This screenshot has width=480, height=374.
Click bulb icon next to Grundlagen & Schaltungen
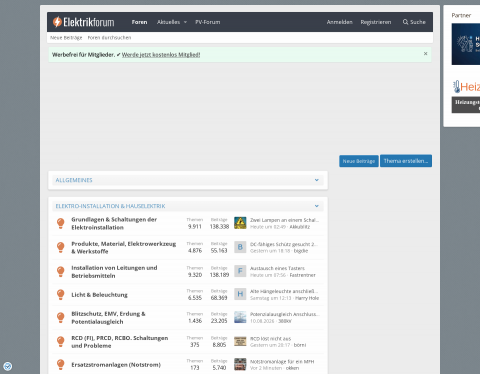(60, 223)
